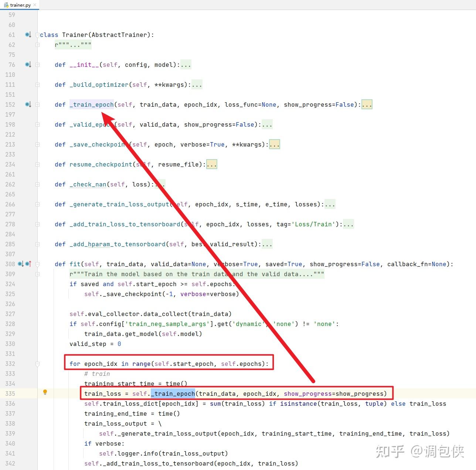Expand the _add_hparam_to_tensorboard fold marker on line 285
The image size is (476, 470).
click(x=37, y=244)
